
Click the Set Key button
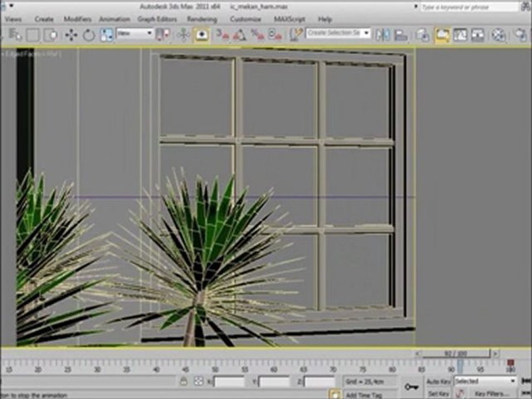pos(438,394)
